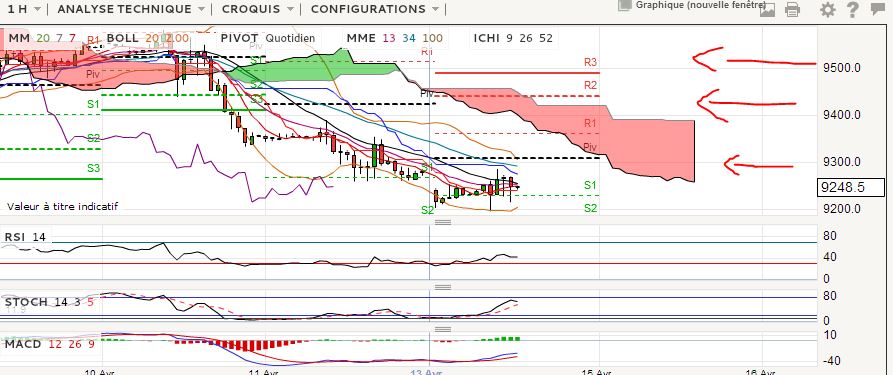This screenshot has height=375, width=893.
Task: Select the PIVOT indicator label
Action: click(239, 38)
